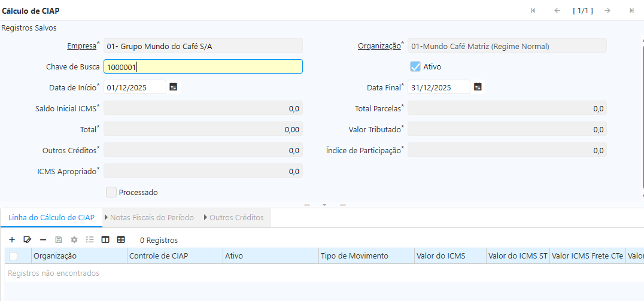
Task: Jump to the first record
Action: 533,11
